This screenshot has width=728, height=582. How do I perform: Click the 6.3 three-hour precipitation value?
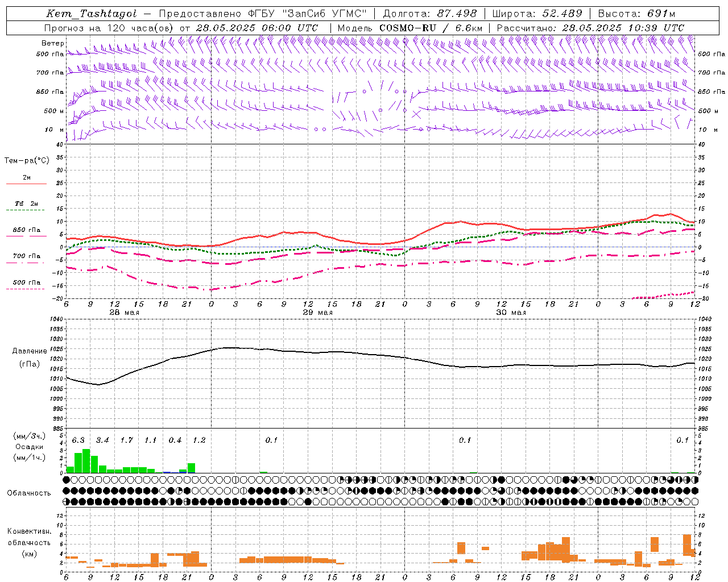click(x=78, y=440)
